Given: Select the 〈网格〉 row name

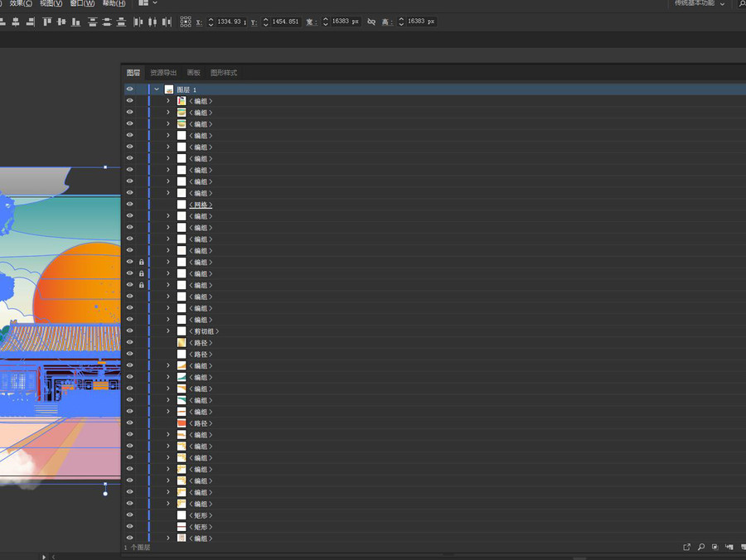Looking at the screenshot, I should point(201,205).
